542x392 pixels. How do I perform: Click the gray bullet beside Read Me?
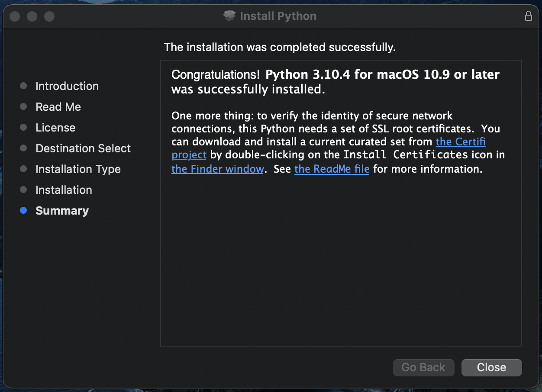click(23, 107)
